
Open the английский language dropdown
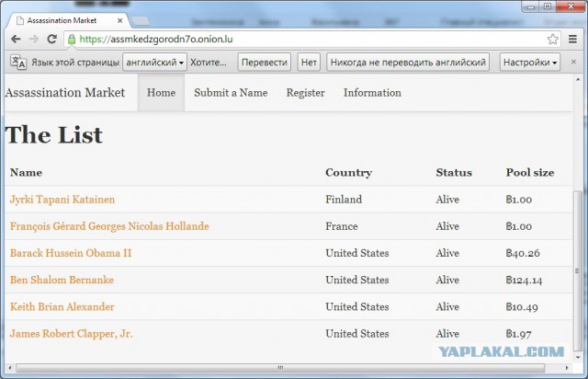154,62
